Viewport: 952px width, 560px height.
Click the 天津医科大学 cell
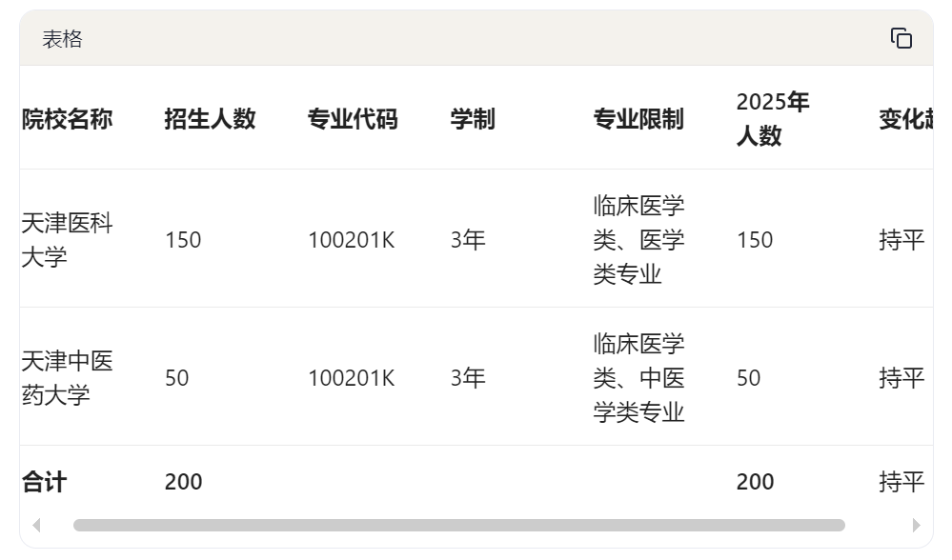click(x=68, y=240)
